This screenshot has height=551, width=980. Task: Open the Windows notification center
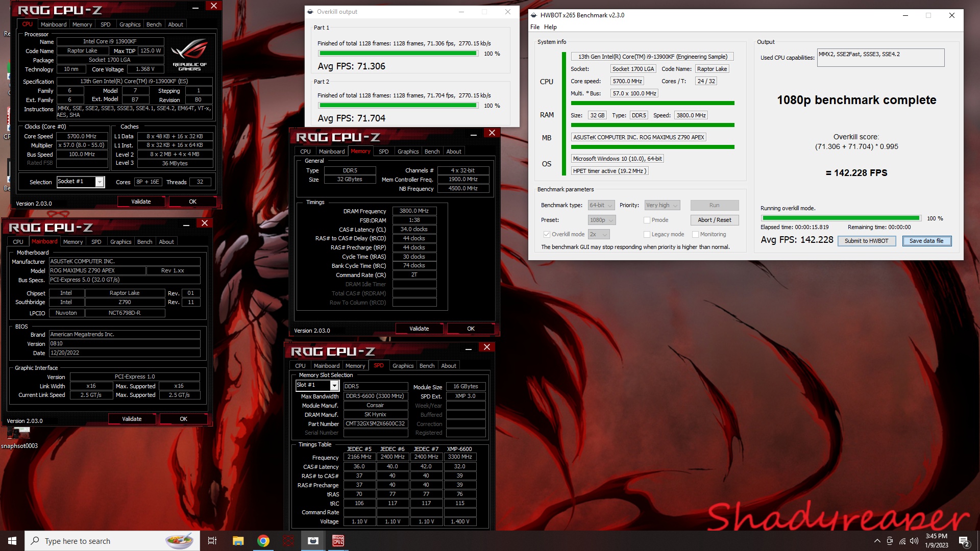pos(964,541)
